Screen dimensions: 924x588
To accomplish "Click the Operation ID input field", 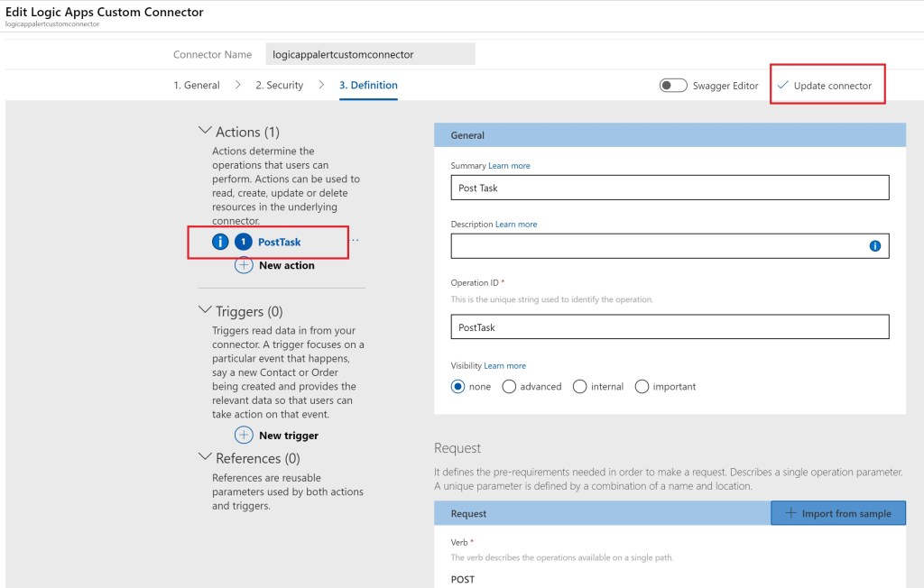I will pyautogui.click(x=670, y=327).
